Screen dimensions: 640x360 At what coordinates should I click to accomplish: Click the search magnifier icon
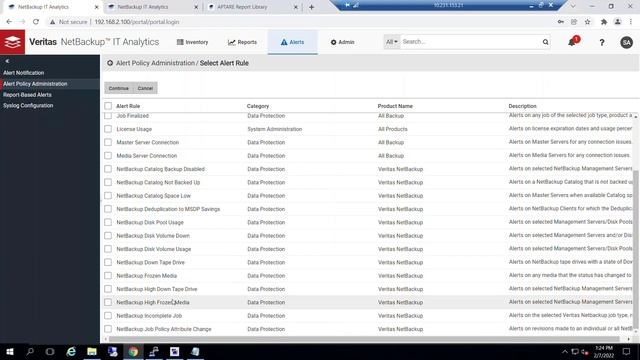click(545, 42)
